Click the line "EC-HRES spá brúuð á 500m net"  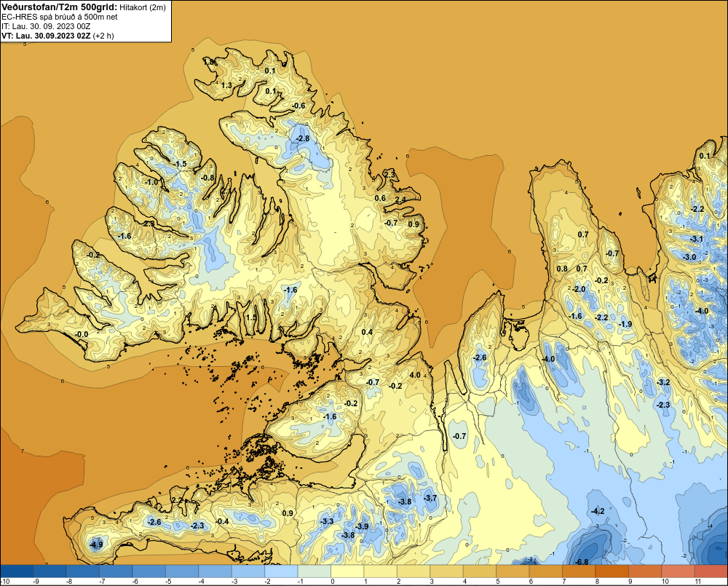[60, 17]
